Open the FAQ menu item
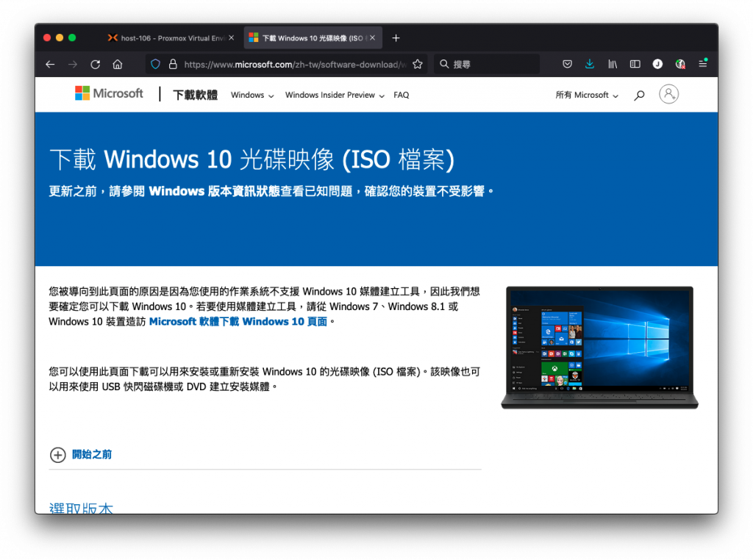Viewport: 753px width, 560px height. click(x=402, y=95)
